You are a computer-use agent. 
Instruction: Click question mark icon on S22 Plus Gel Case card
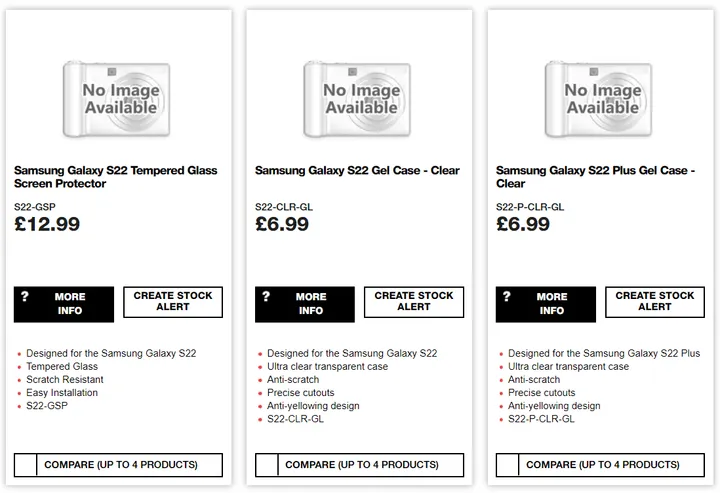point(507,297)
